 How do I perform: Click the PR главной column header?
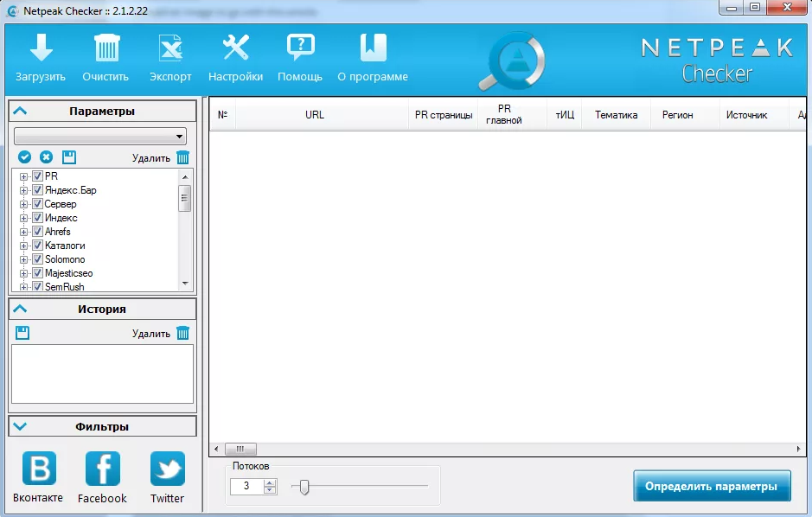coord(512,114)
